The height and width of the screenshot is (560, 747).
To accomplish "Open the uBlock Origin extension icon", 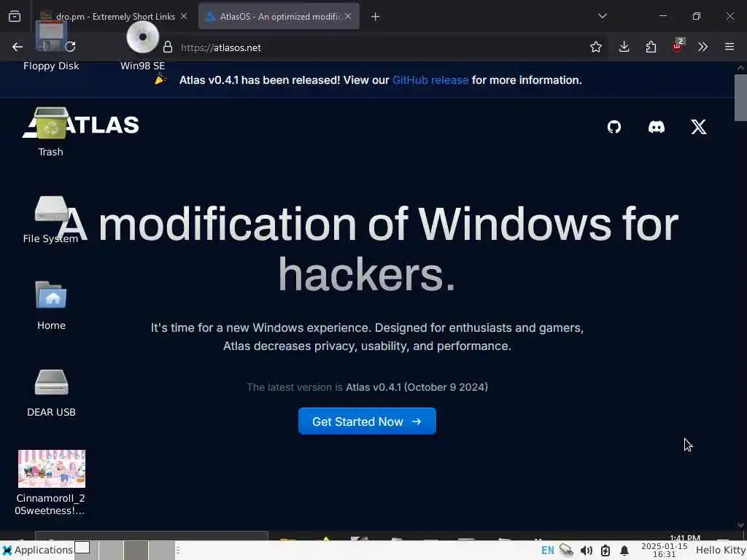I will [x=677, y=46].
